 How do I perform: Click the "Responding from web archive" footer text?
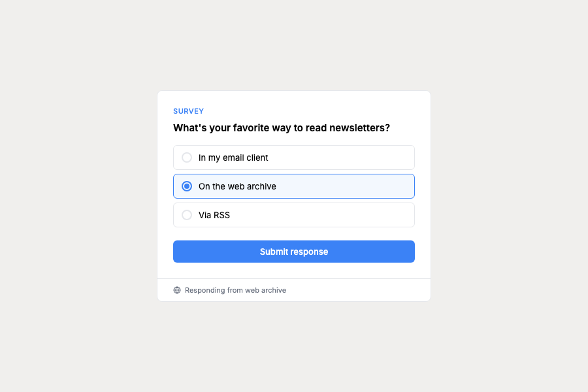(x=236, y=290)
